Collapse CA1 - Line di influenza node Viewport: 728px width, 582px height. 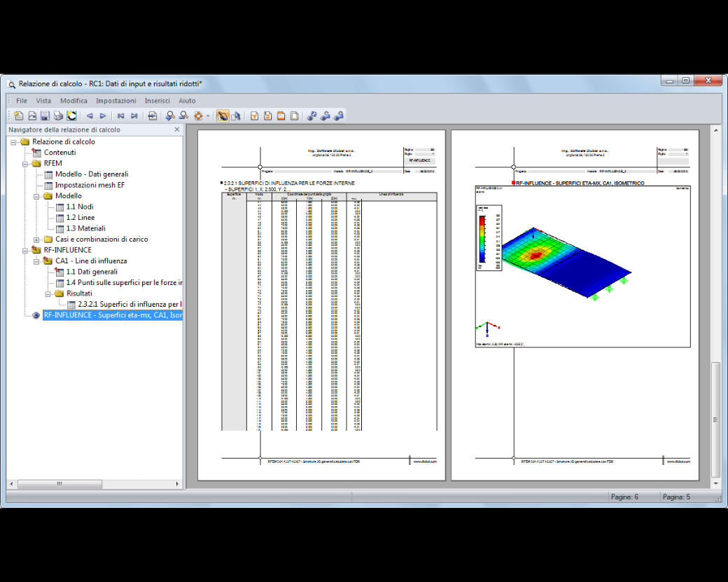pos(36,261)
